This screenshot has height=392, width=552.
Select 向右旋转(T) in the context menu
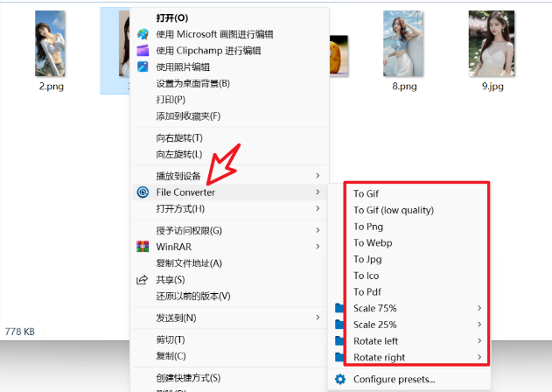179,137
